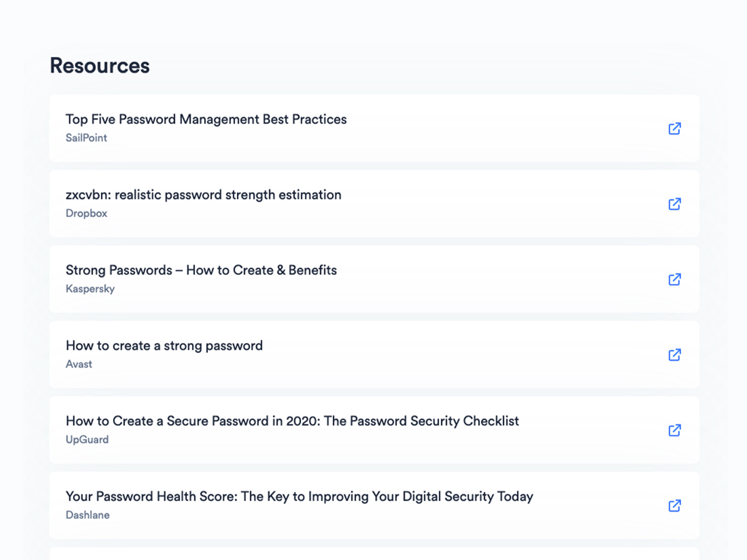Click the Resources section heading
The height and width of the screenshot is (560, 747).
coord(100,66)
